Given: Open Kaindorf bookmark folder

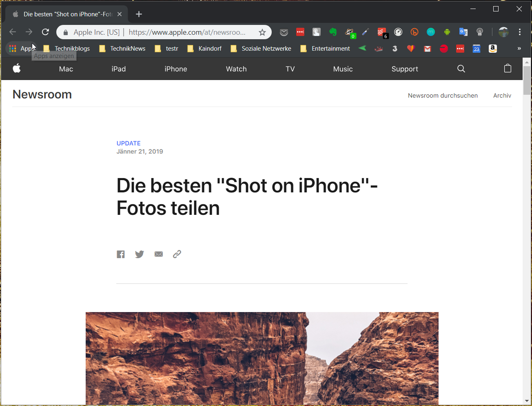Looking at the screenshot, I should pyautogui.click(x=204, y=49).
